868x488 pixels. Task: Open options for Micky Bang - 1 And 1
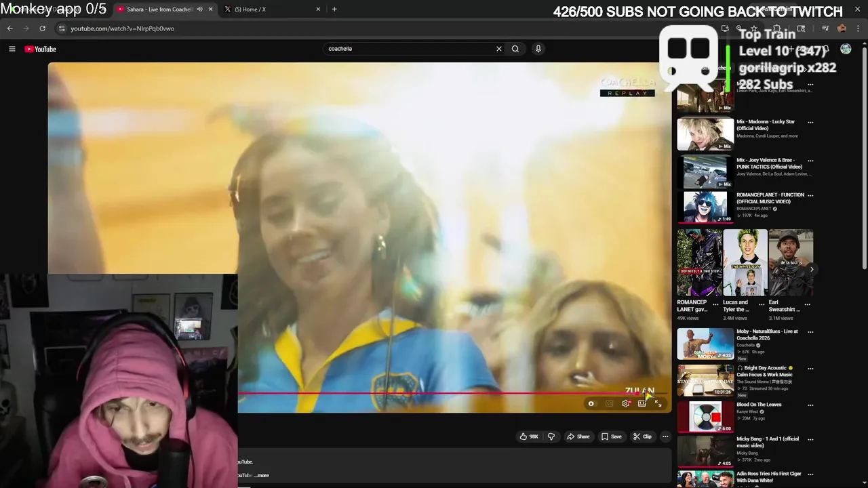pos(810,439)
